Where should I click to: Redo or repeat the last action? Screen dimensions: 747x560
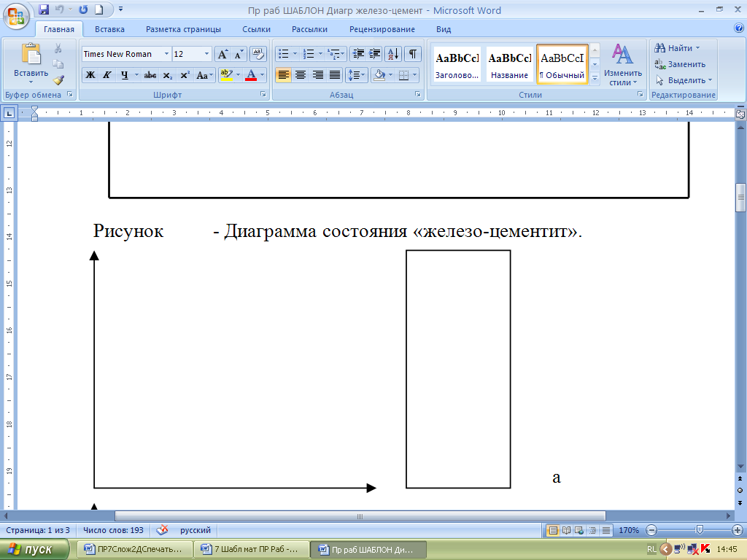click(83, 9)
